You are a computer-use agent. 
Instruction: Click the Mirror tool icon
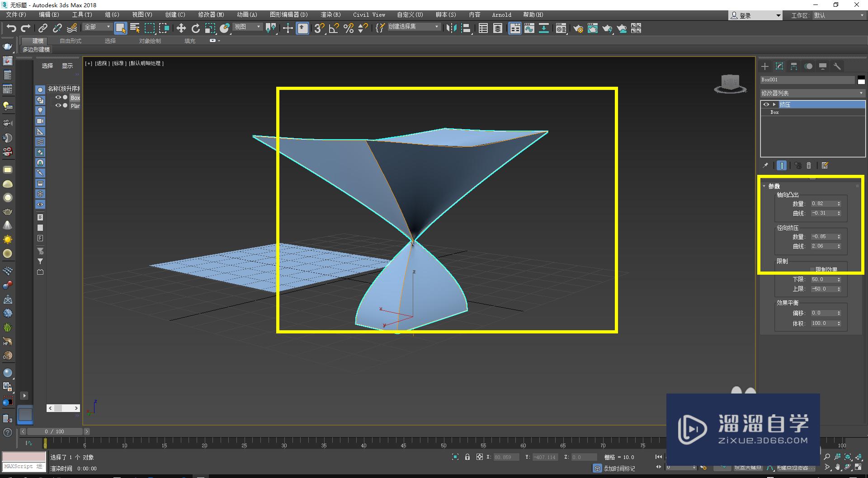pos(451,28)
